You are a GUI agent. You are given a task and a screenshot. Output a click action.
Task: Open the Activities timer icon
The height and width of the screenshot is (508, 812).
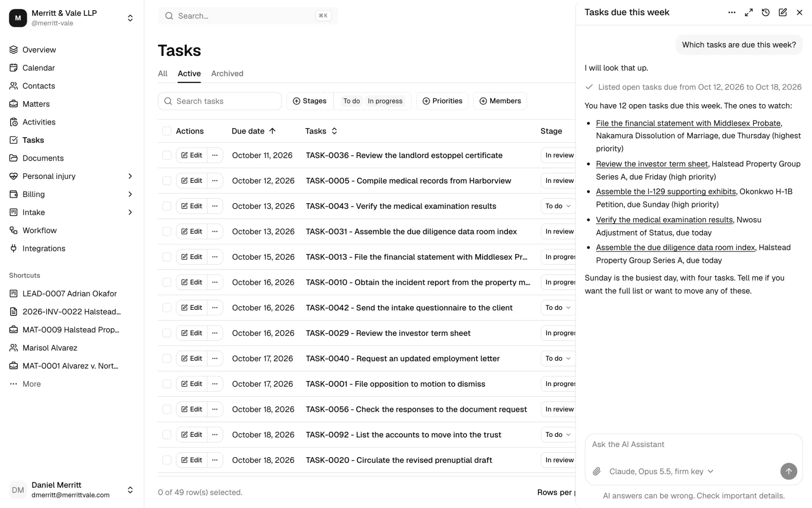pos(14,122)
